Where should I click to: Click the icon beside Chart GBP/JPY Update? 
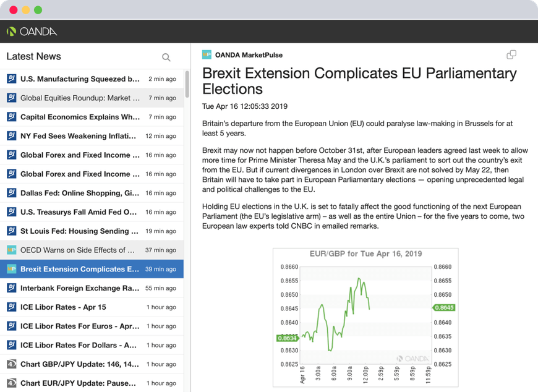[x=11, y=364]
